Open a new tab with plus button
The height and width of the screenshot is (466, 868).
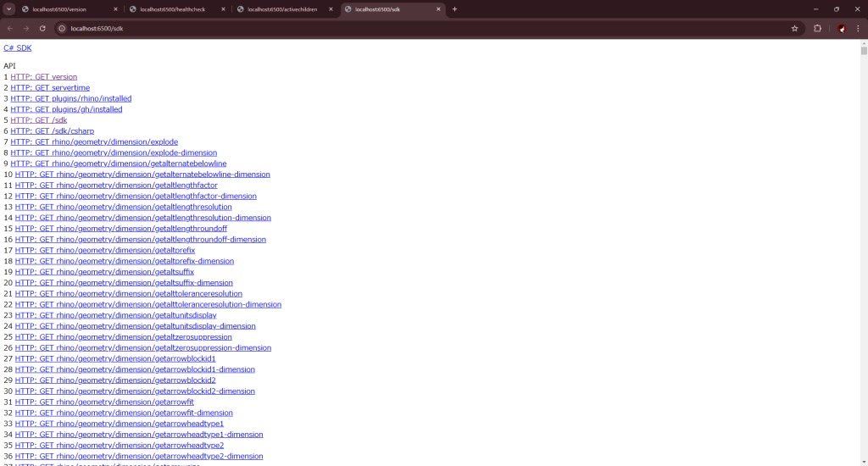click(x=454, y=9)
